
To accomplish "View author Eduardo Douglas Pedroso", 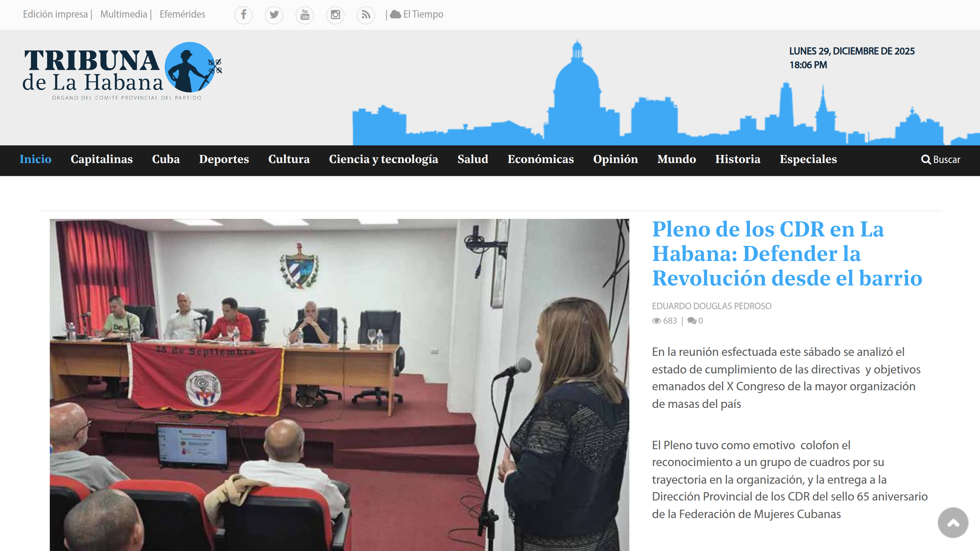I will (x=711, y=306).
